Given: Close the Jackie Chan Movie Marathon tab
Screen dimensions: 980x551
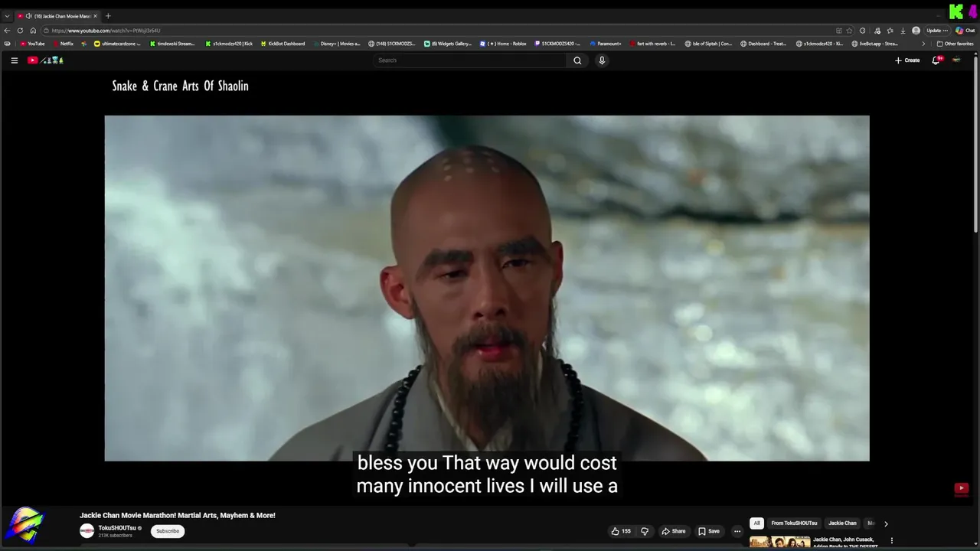Looking at the screenshot, I should 95,16.
